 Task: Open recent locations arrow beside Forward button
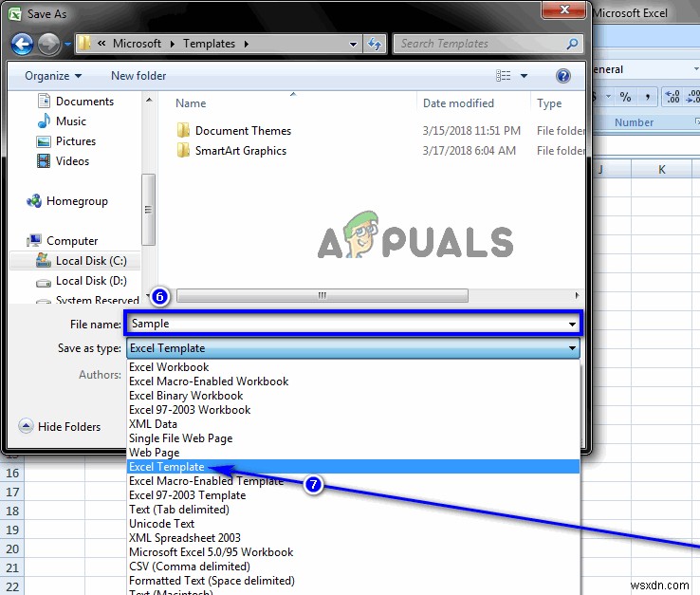pos(68,45)
